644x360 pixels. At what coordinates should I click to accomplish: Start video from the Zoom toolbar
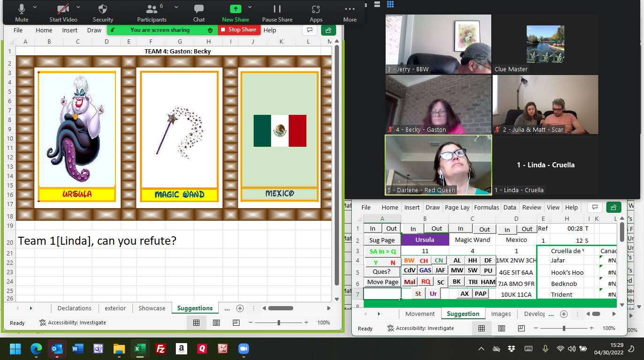[x=63, y=13]
